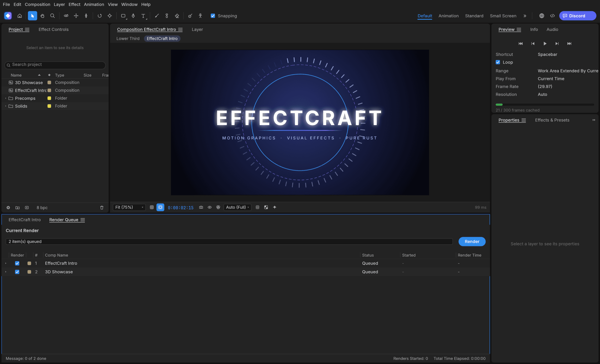Expand EffectCraft Intro render queue row
The height and width of the screenshot is (364, 600).
[6, 263]
